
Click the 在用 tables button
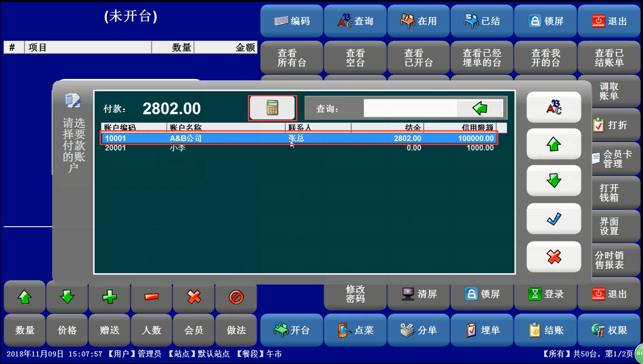pos(418,21)
